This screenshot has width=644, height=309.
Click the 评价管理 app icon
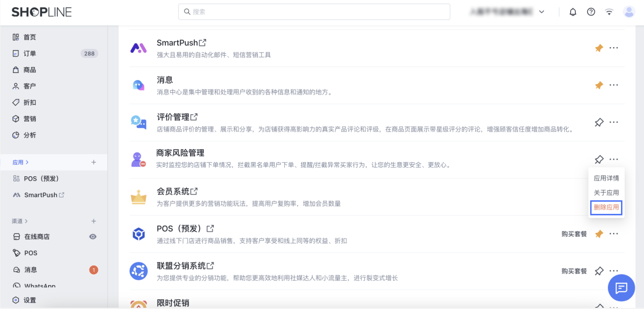[138, 122]
